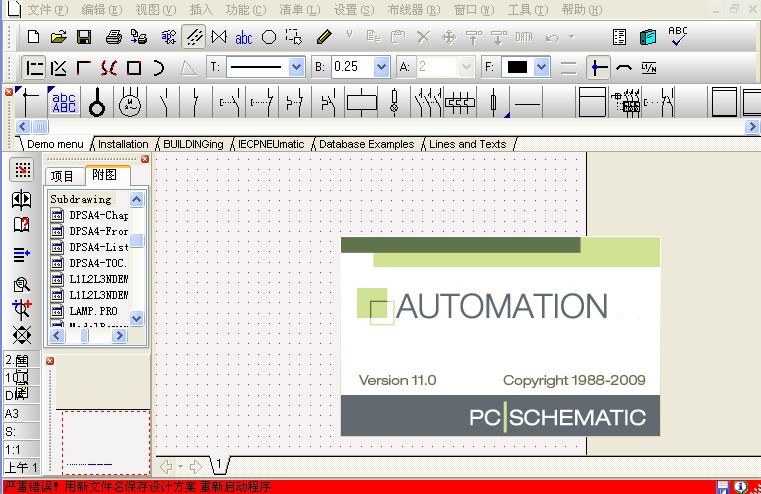
Task: Click the Print icon in toolbar
Action: click(x=113, y=38)
